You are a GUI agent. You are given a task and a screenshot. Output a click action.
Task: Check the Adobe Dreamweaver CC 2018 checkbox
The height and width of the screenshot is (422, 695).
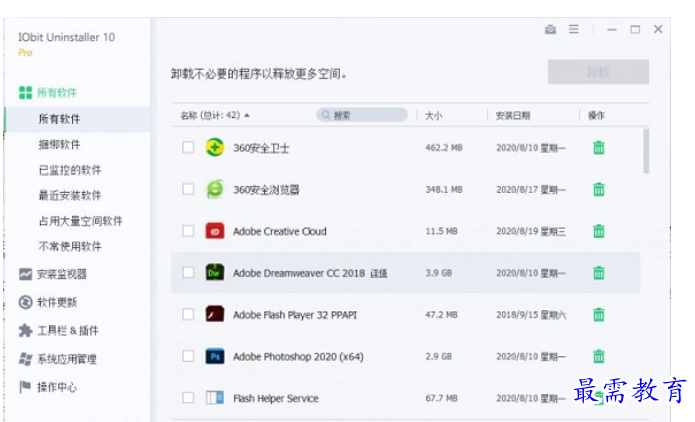click(188, 272)
